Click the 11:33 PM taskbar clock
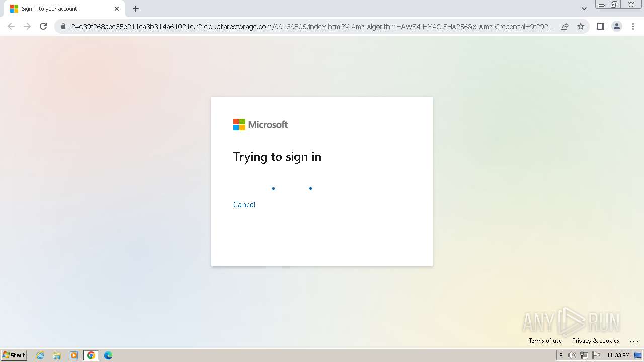Viewport: 644px width, 362px height. coord(618,355)
